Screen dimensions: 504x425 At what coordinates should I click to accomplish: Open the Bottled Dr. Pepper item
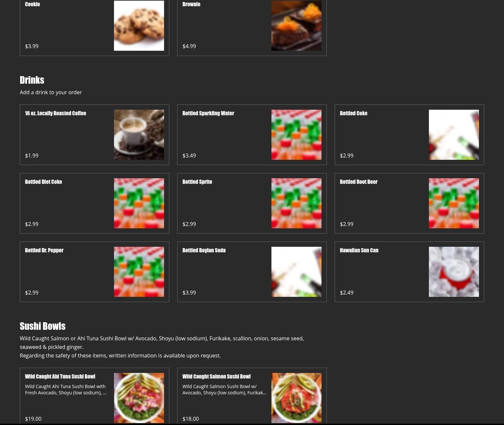(95, 272)
